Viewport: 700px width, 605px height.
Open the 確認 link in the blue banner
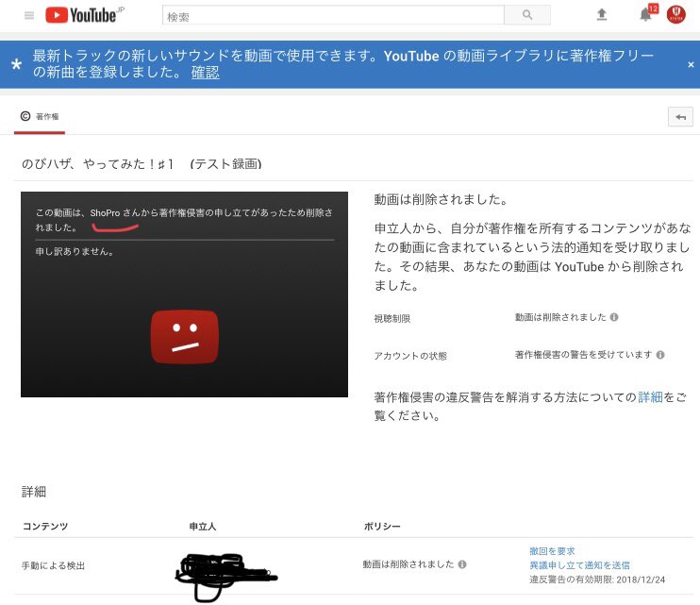(x=206, y=73)
